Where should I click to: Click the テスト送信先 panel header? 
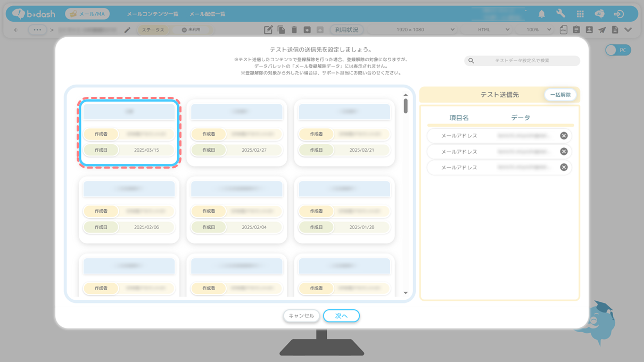tap(499, 95)
